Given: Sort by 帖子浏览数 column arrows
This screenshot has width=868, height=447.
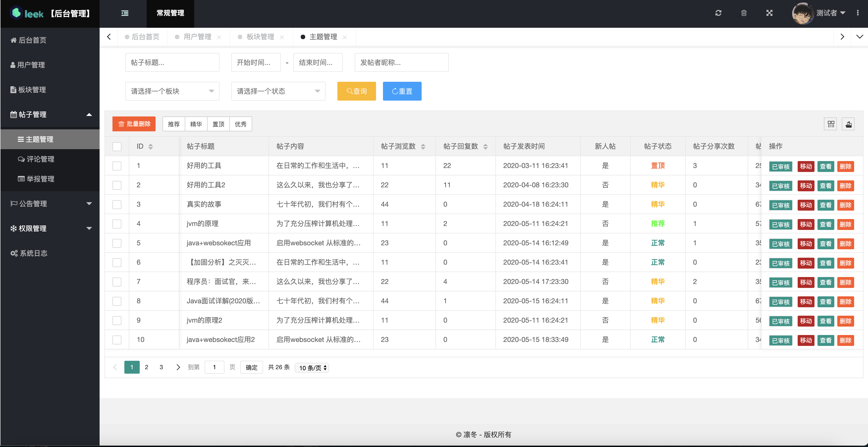Looking at the screenshot, I should [423, 147].
